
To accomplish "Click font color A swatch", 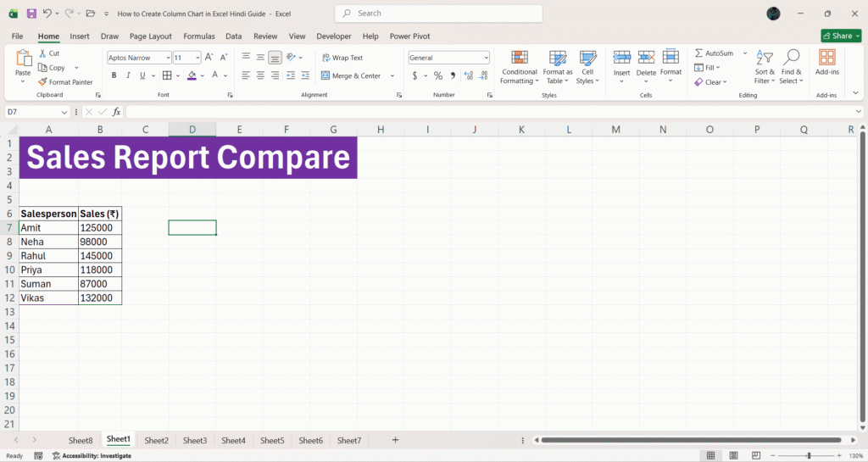I will [214, 75].
